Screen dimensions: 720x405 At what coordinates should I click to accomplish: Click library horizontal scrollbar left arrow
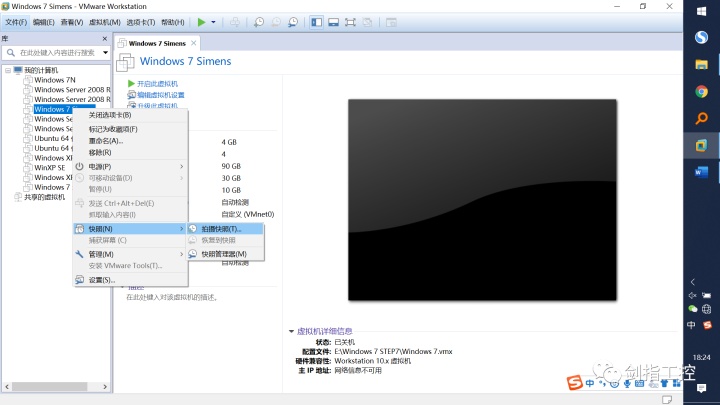(7, 387)
